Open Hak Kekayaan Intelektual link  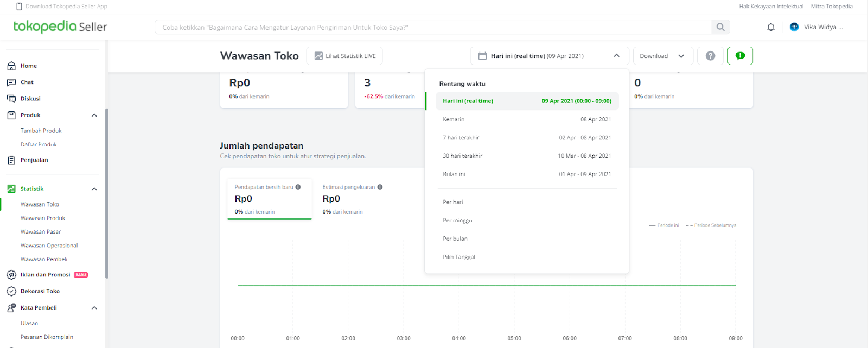(771, 7)
